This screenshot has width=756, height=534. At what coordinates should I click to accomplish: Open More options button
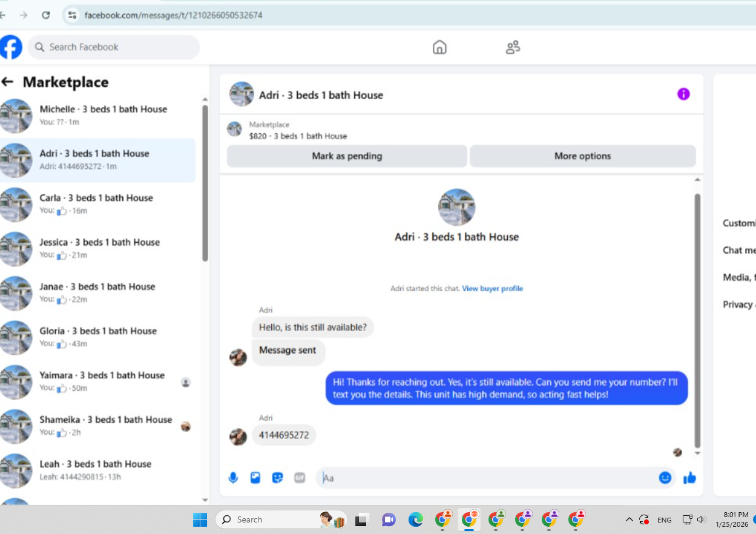(x=582, y=156)
